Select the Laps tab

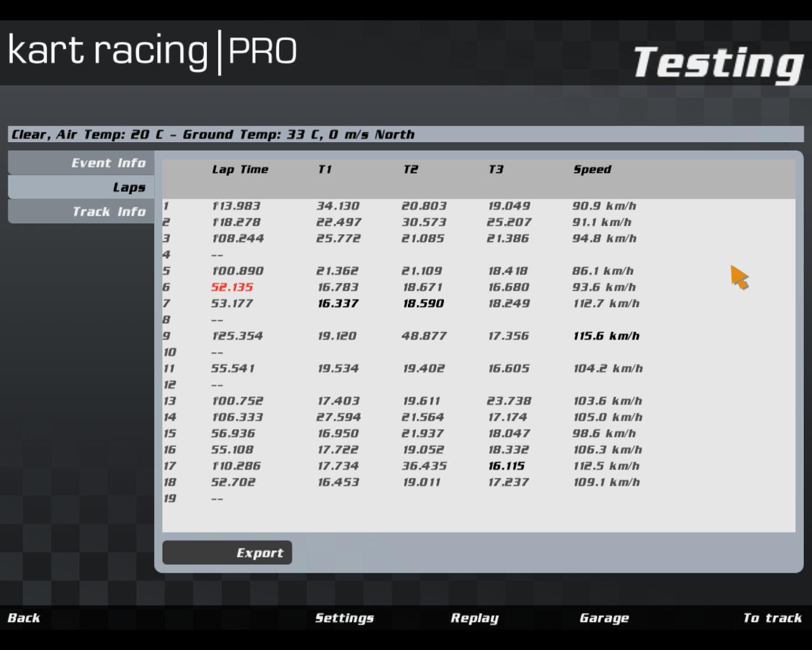[x=81, y=187]
